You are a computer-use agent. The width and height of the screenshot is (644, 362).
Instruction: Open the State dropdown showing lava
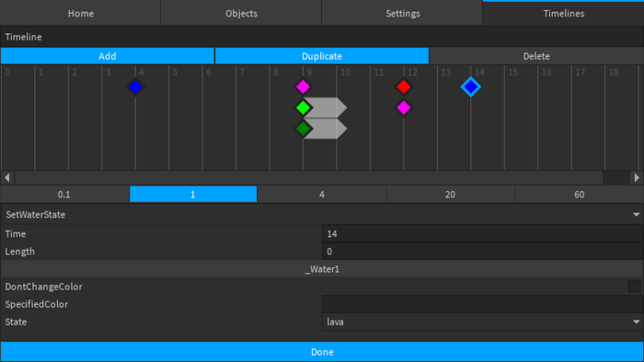tap(483, 322)
